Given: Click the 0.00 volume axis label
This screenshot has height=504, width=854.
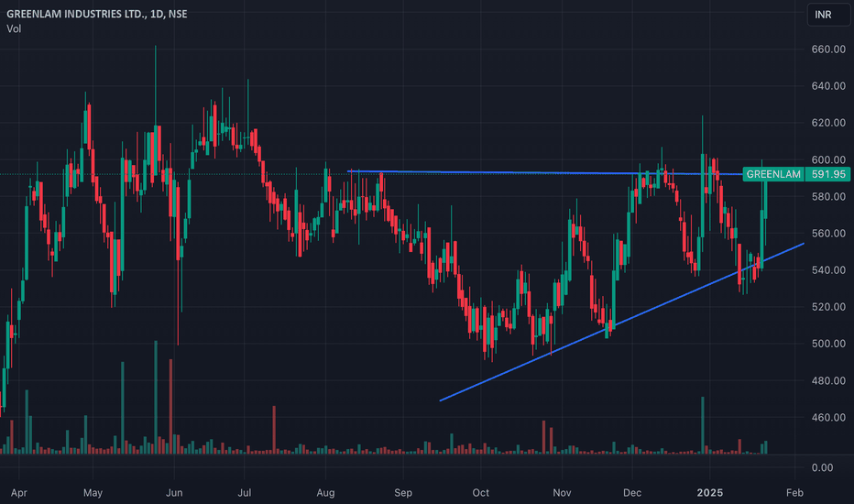Looking at the screenshot, I should [x=823, y=467].
